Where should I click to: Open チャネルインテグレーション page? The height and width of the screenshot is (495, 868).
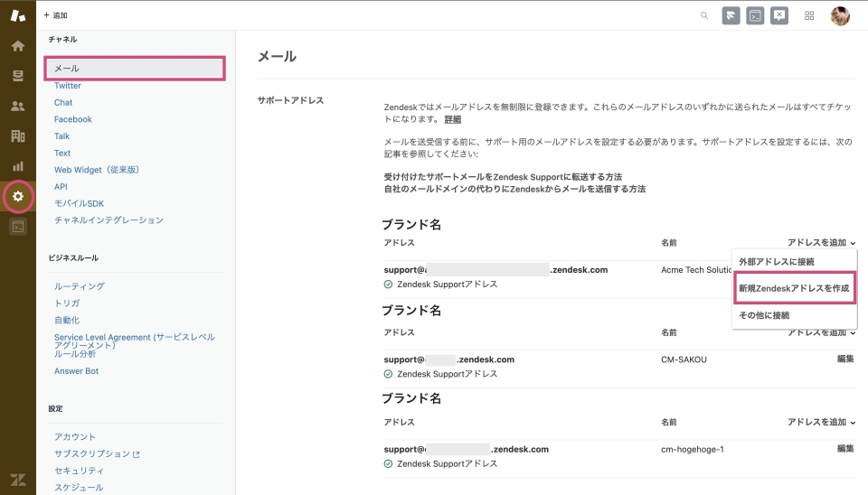pos(109,220)
